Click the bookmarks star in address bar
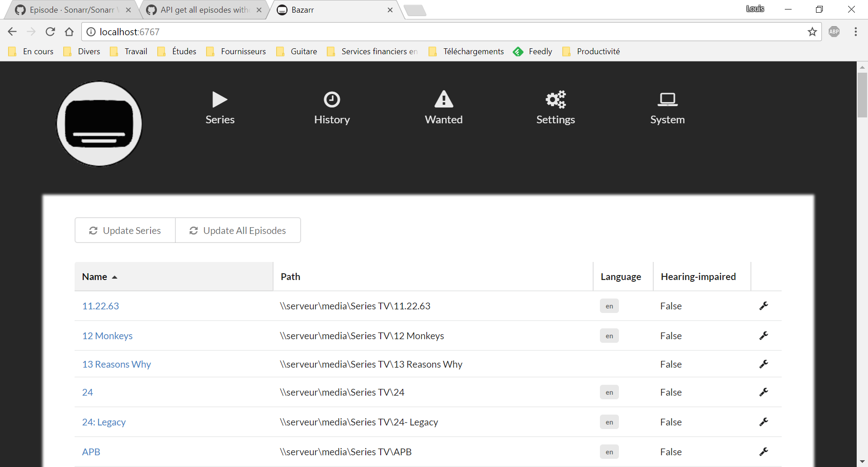 tap(812, 32)
